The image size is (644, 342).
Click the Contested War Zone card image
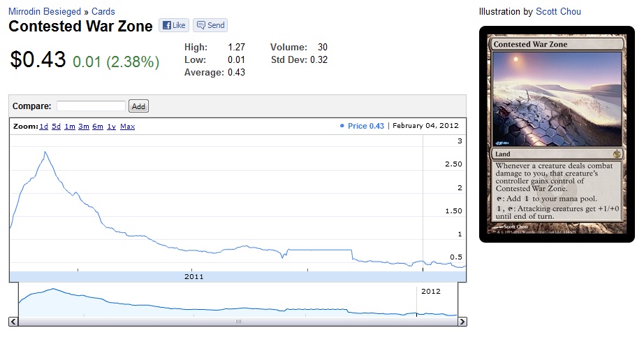pos(556,134)
